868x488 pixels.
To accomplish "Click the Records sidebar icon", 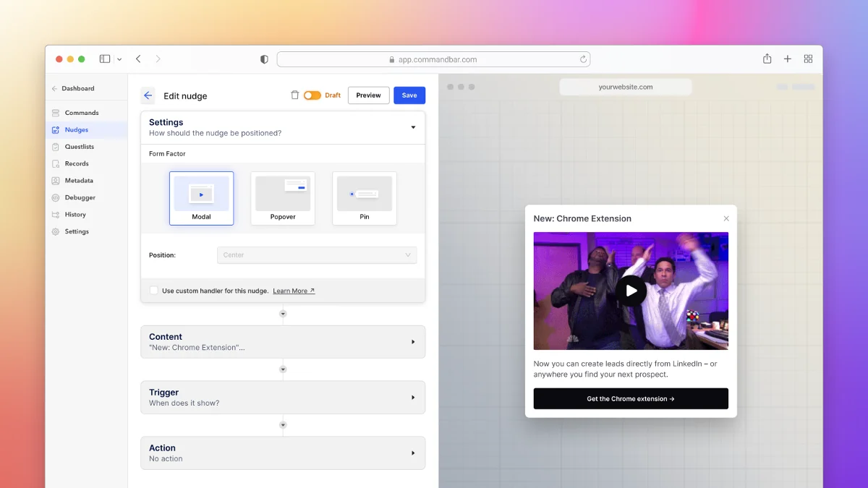I will pyautogui.click(x=56, y=163).
